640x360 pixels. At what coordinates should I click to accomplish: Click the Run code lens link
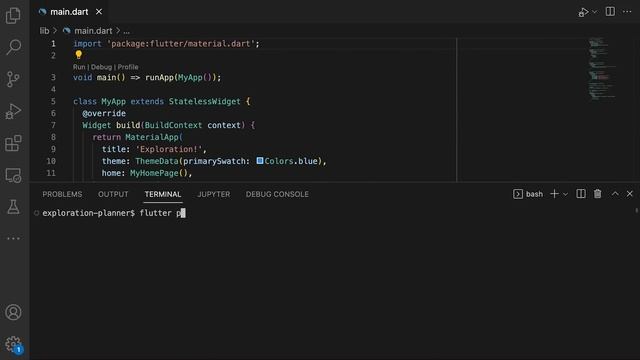(79, 67)
